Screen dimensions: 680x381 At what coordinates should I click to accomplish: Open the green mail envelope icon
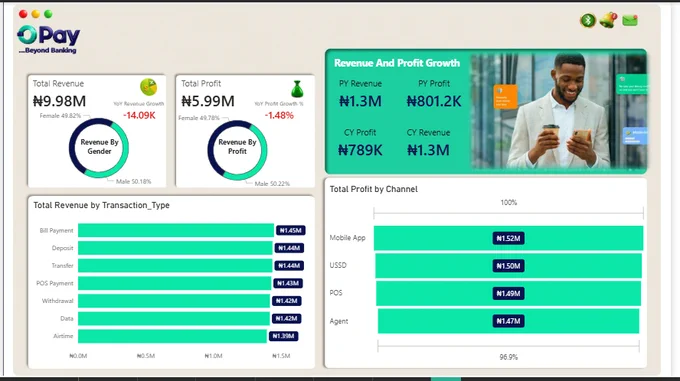point(630,20)
